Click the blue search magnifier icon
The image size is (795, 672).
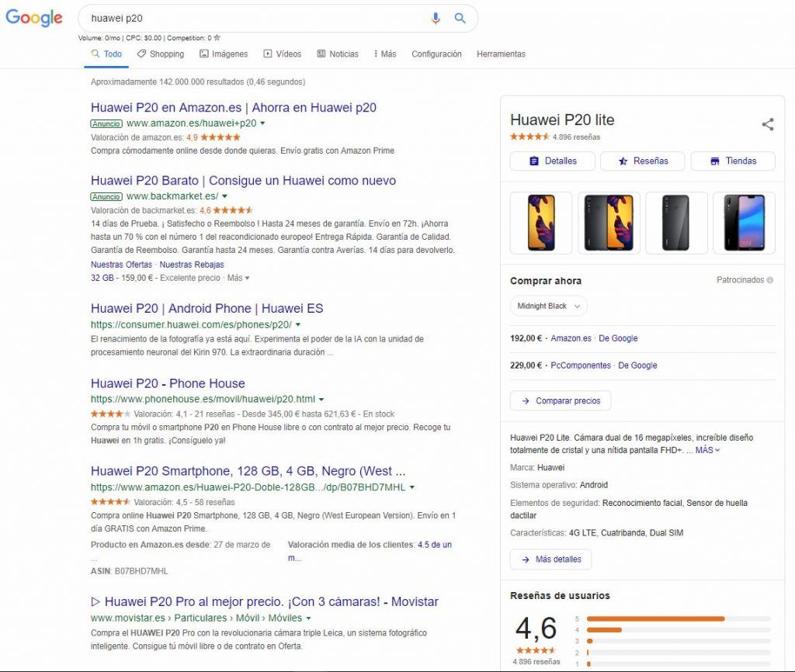460,19
